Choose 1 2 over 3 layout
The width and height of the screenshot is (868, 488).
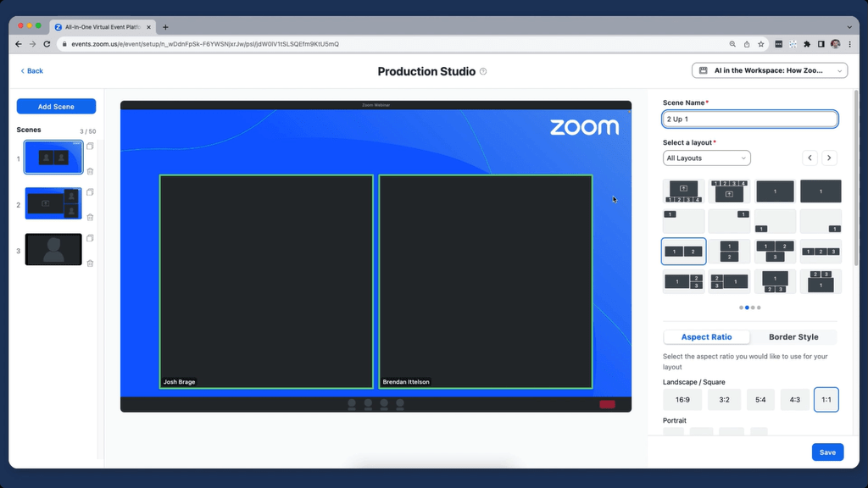pos(775,252)
